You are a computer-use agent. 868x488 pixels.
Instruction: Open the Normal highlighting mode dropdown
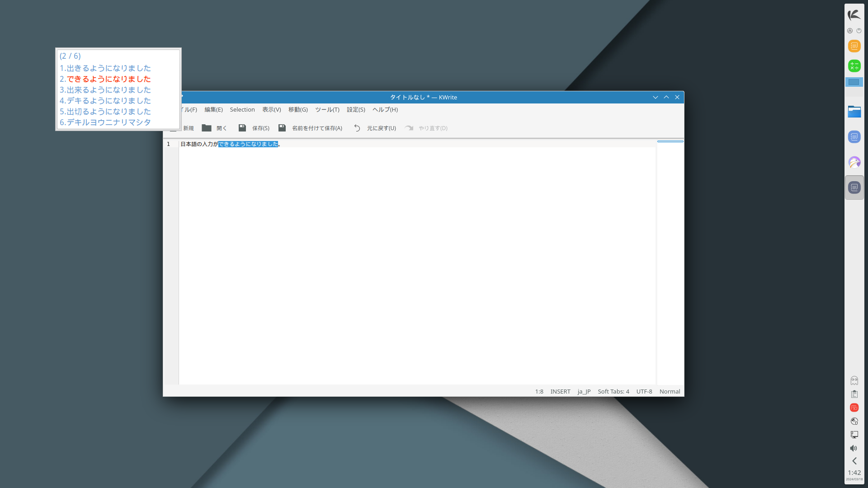(x=670, y=391)
